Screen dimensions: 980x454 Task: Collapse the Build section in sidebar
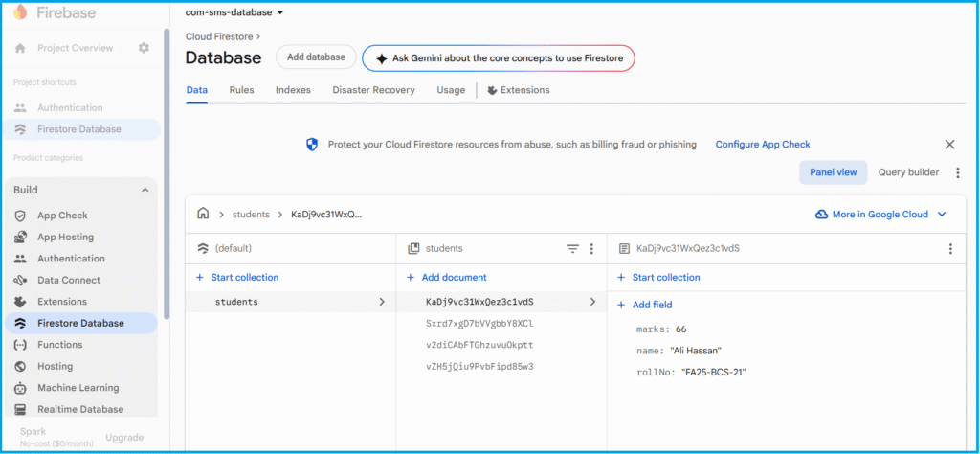(145, 190)
